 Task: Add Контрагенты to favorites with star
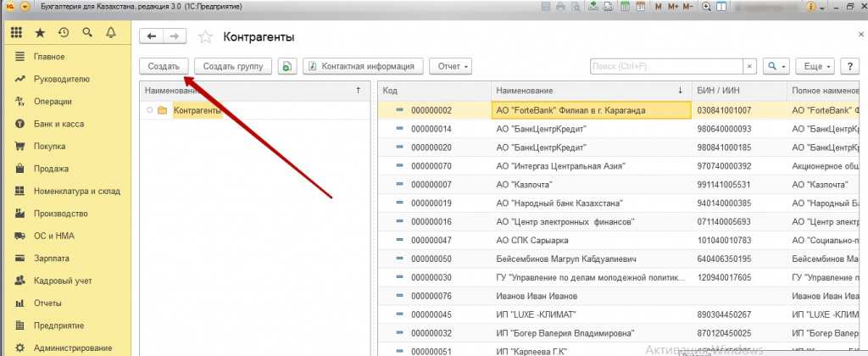pyautogui.click(x=205, y=37)
